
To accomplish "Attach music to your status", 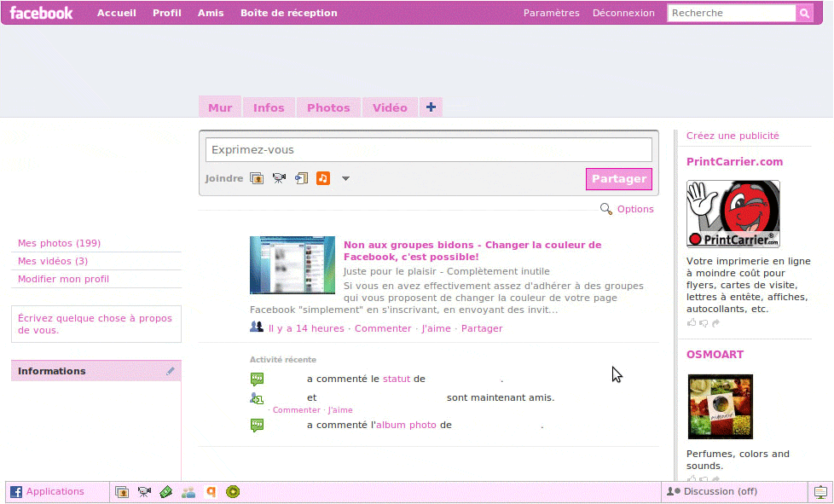I will tap(322, 178).
